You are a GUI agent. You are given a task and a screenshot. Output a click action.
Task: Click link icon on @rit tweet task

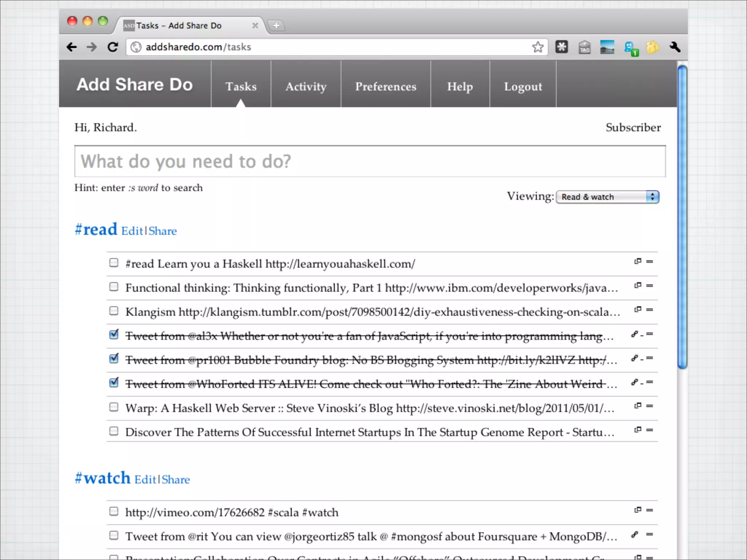point(635,534)
